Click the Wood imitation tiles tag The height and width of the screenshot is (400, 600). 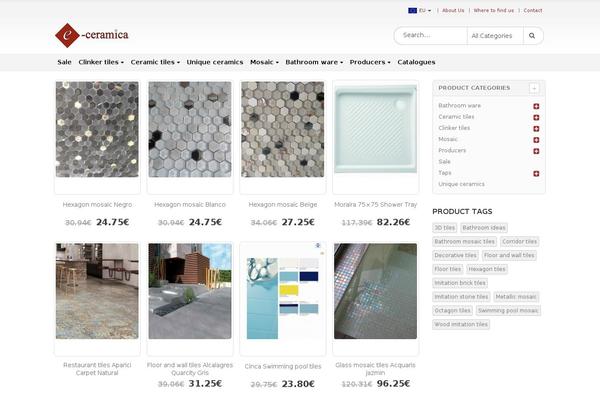tap(461, 324)
